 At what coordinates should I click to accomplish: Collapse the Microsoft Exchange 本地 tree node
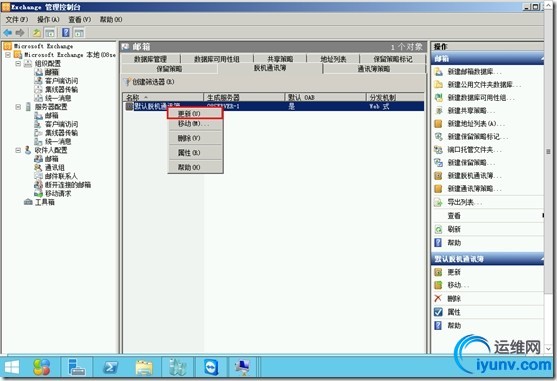(8, 55)
